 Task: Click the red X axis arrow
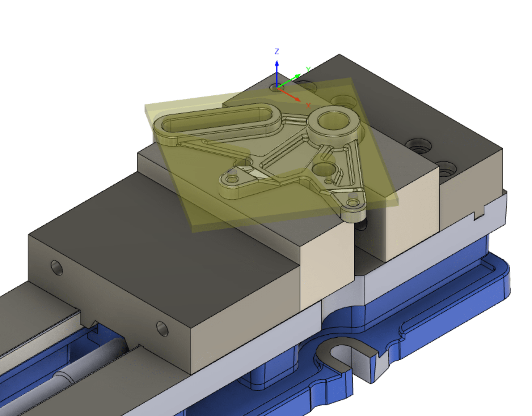[x=289, y=94]
